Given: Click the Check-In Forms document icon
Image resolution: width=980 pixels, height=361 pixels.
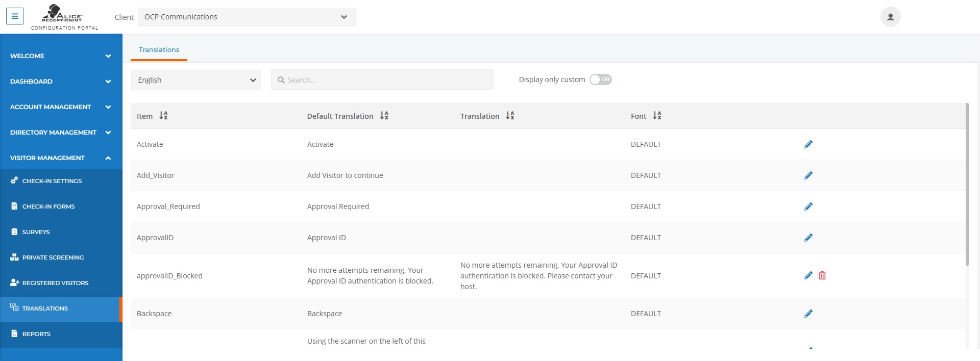Looking at the screenshot, I should click(14, 206).
